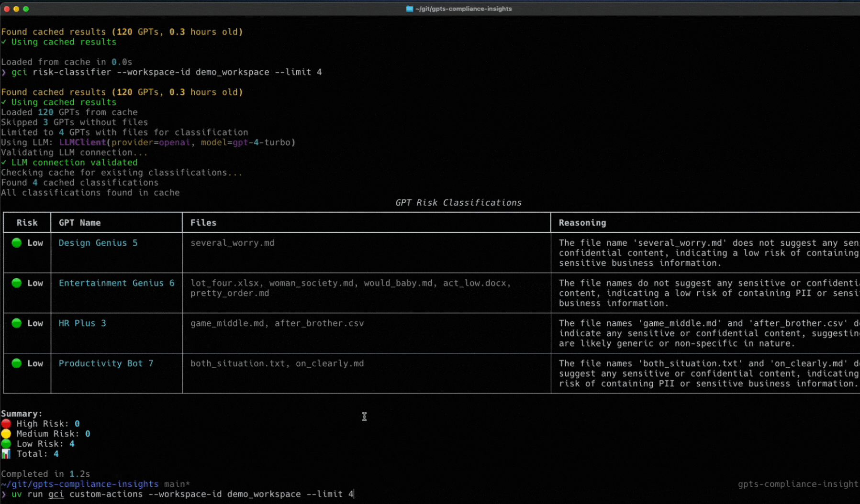Image resolution: width=860 pixels, height=504 pixels.
Task: Click the 'Risk' column header
Action: coord(27,223)
